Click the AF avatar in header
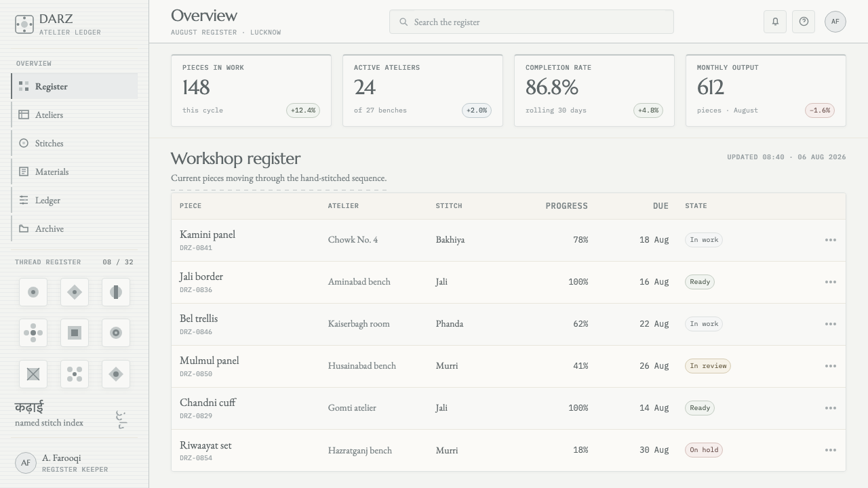Screen dimensions: 868x488 [x=835, y=22]
